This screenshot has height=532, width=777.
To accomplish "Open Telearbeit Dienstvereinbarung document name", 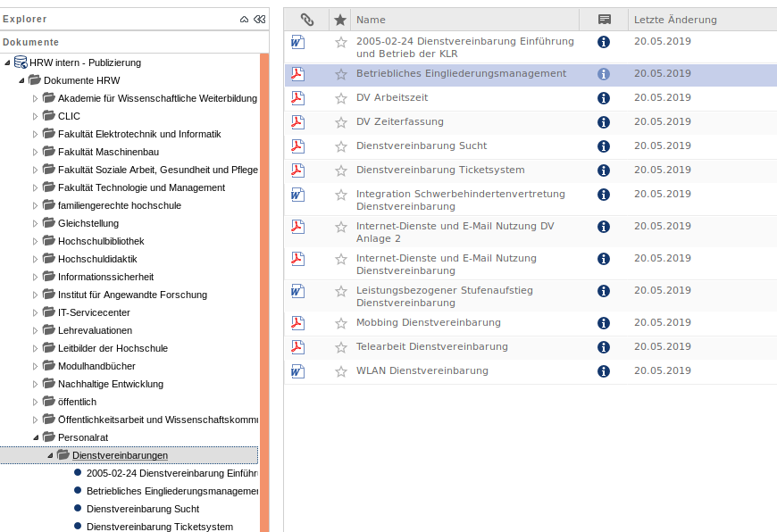I will (432, 346).
